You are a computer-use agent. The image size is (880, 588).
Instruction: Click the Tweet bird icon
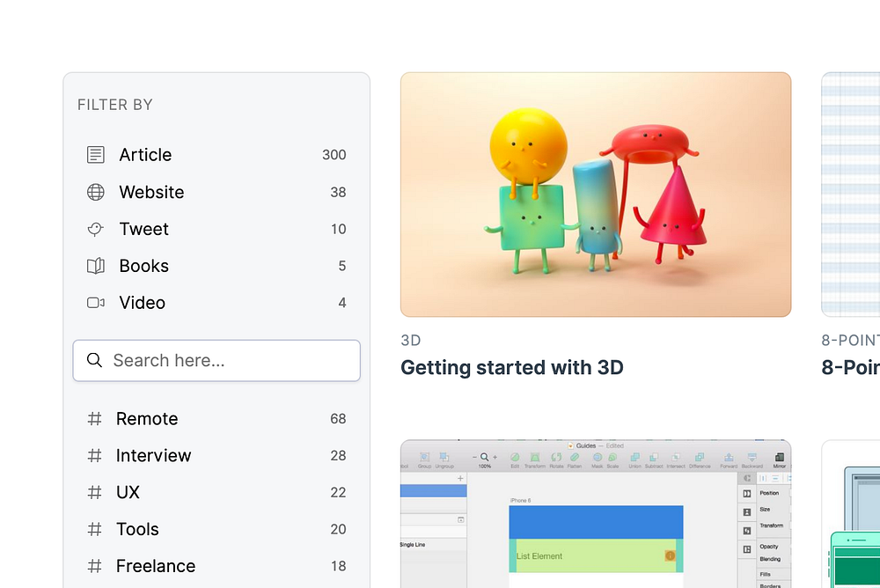[95, 229]
